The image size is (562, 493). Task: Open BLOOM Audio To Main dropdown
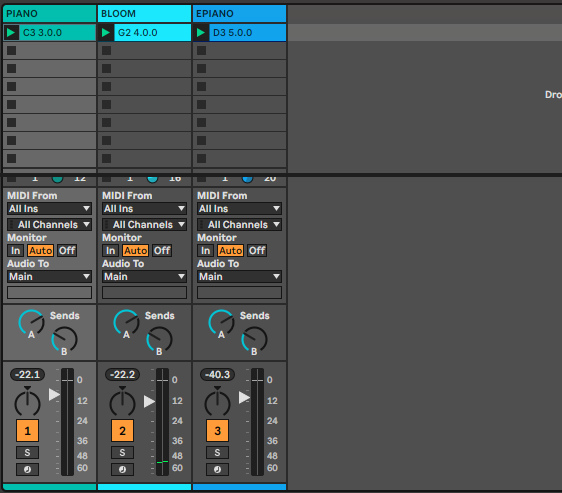tap(144, 276)
